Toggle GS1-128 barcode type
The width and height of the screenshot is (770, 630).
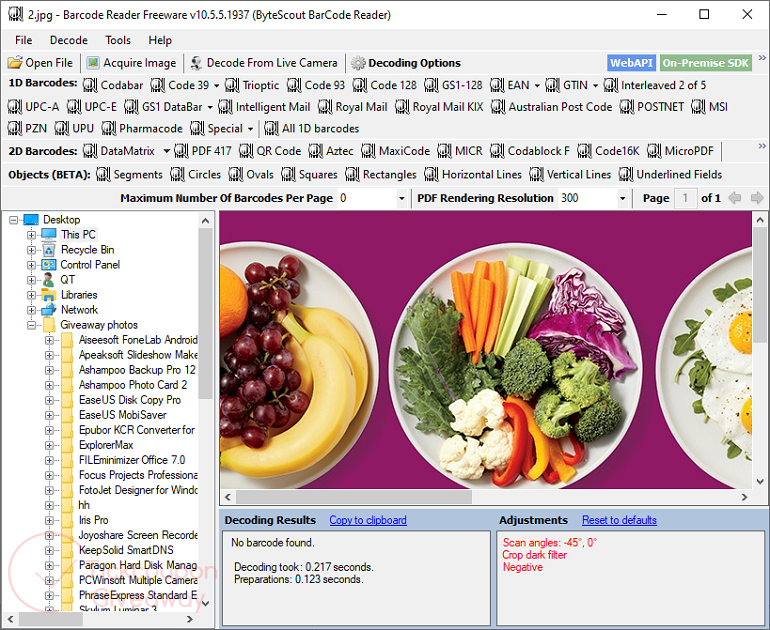pyautogui.click(x=453, y=85)
